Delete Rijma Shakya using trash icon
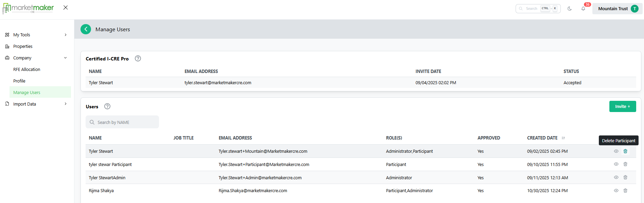 (x=625, y=190)
